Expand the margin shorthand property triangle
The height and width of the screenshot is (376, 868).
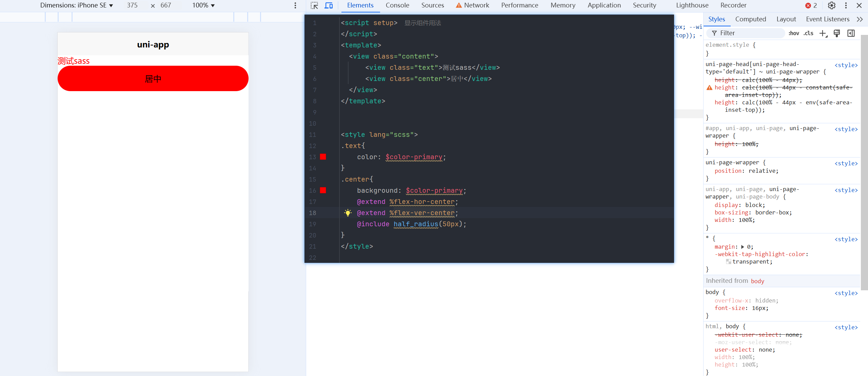point(743,247)
